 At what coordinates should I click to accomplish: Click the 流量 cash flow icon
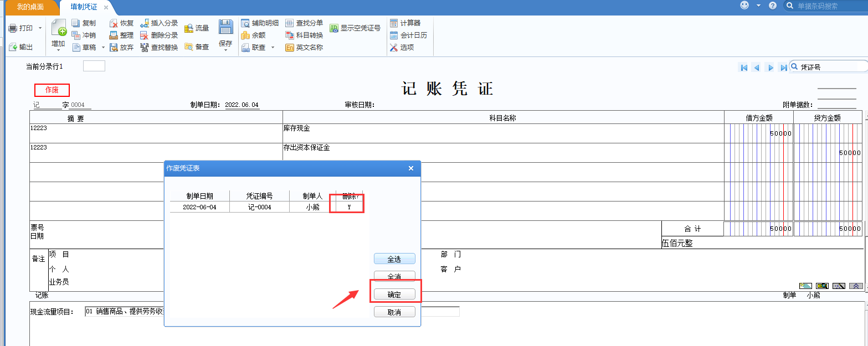click(189, 28)
